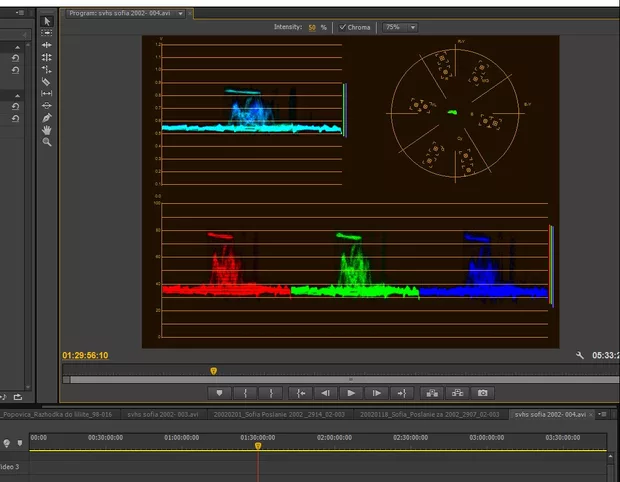Toggle the timeline marker button beside snap
Image resolution: width=620 pixels, height=482 pixels.
pos(19,442)
